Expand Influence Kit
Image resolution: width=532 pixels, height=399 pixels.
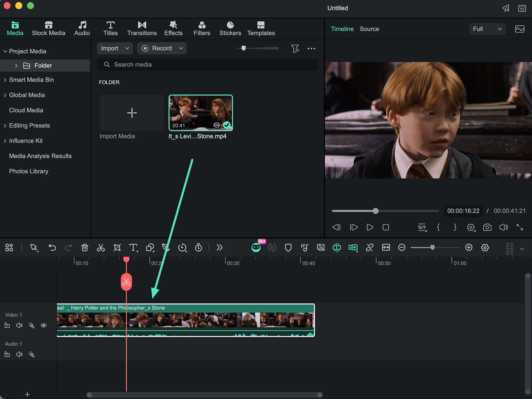click(5, 141)
